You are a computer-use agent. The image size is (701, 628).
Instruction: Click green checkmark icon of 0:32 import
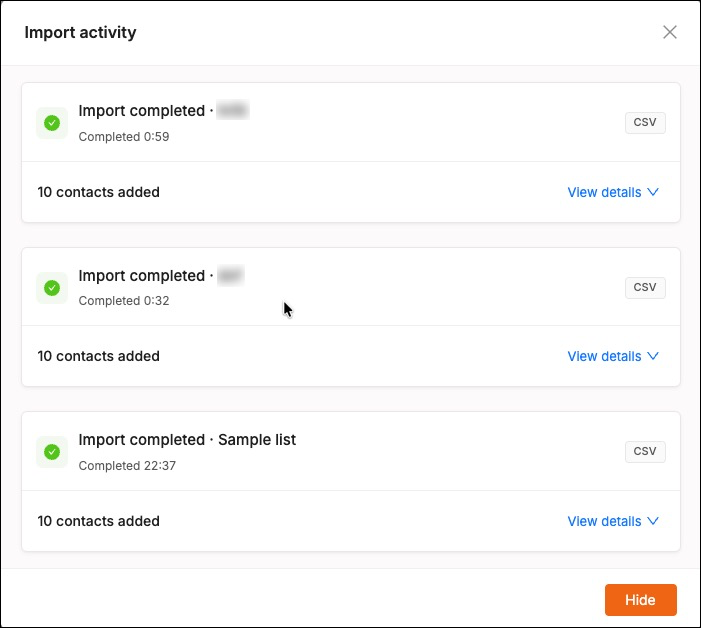pos(52,288)
